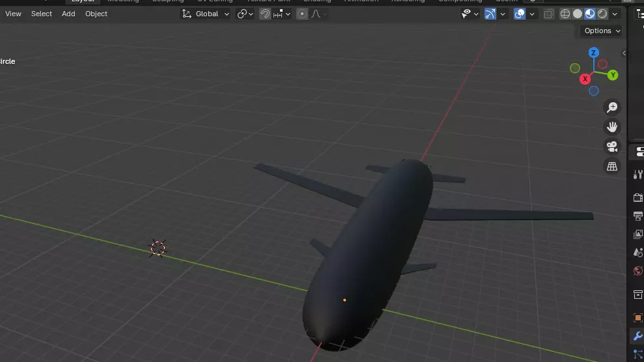Toggle the show overlays button
The image size is (644, 362).
(x=520, y=14)
